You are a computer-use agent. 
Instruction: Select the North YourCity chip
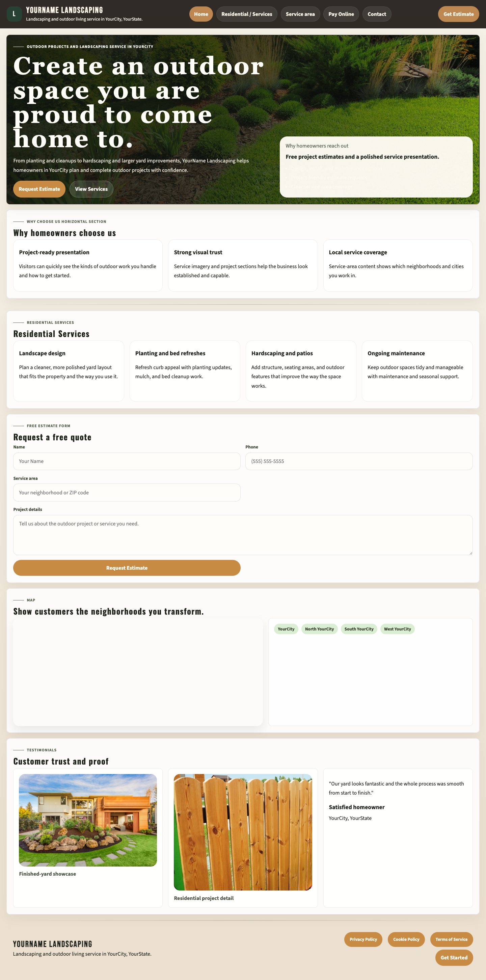(x=319, y=629)
